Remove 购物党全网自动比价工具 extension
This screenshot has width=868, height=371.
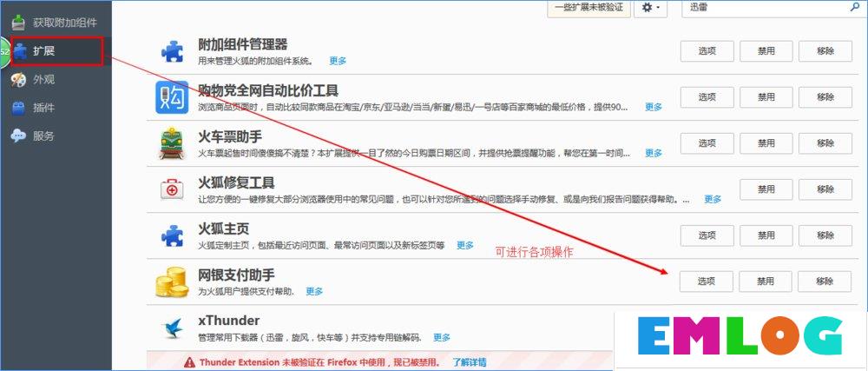tap(825, 97)
